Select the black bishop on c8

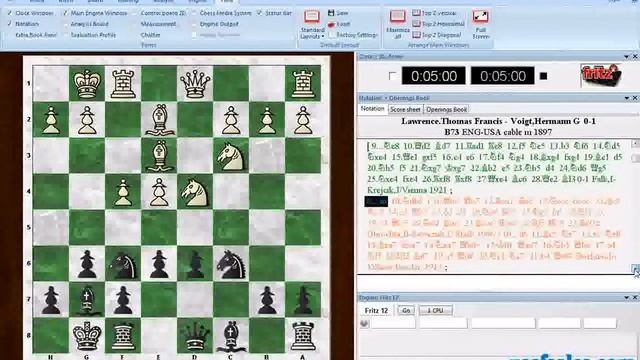pyautogui.click(x=231, y=337)
